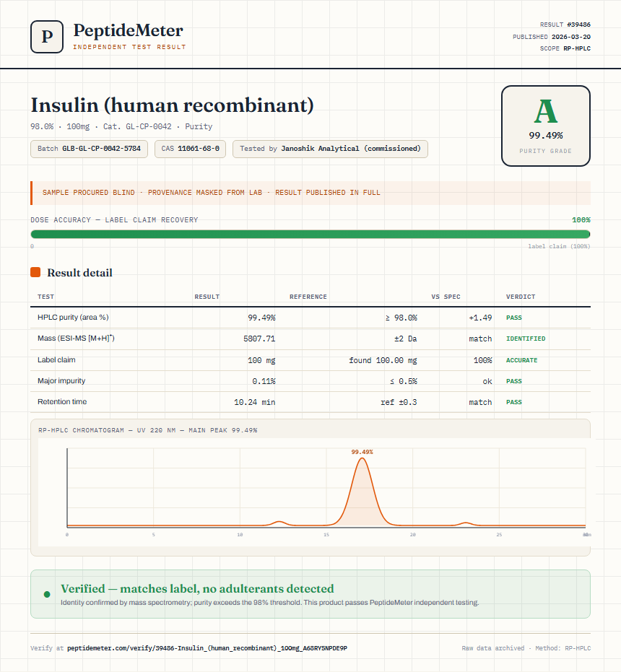Viewport: 621px width, 672px height.
Task: Click the PUBLISHED 2026-03-20 date
Action: [x=552, y=37]
